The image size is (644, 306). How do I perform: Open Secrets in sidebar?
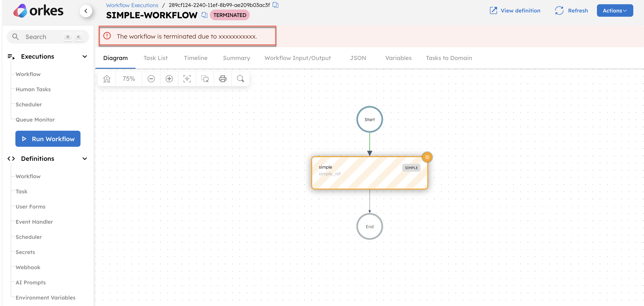[x=25, y=252]
